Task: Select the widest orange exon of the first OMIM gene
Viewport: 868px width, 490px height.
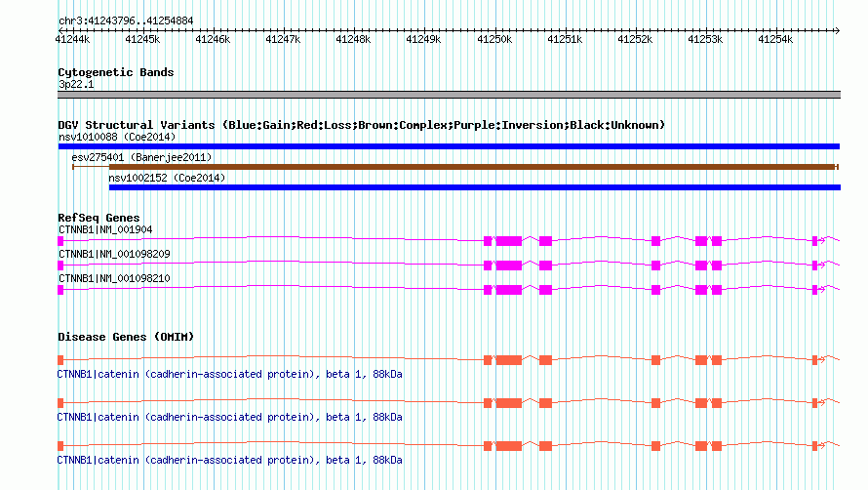Action: pyautogui.click(x=509, y=360)
